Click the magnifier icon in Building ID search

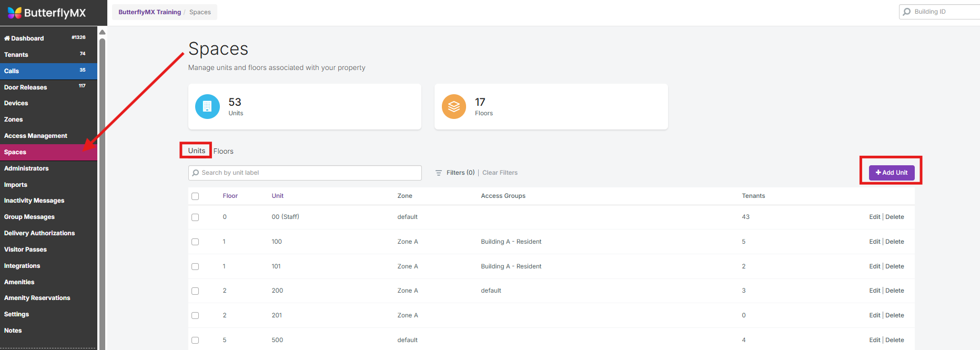pyautogui.click(x=907, y=12)
